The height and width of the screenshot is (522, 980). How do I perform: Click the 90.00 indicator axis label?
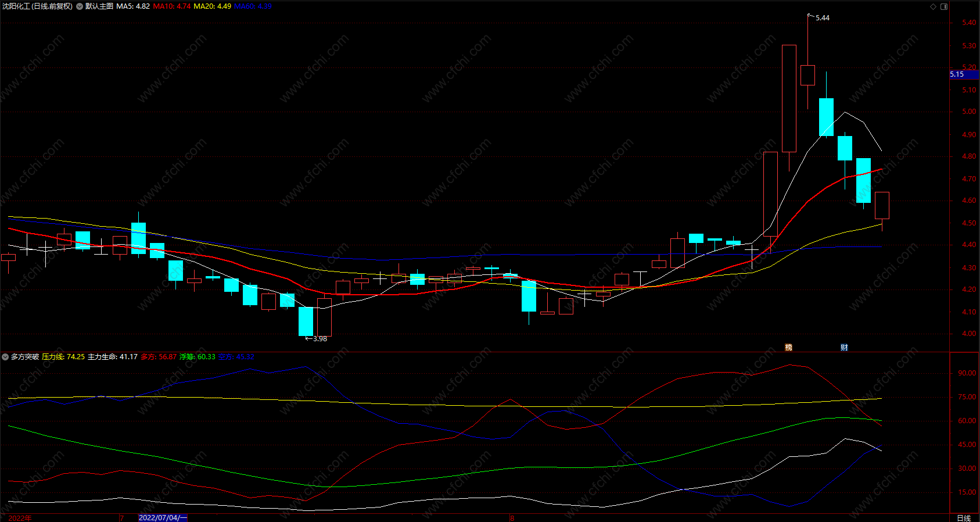click(x=967, y=373)
